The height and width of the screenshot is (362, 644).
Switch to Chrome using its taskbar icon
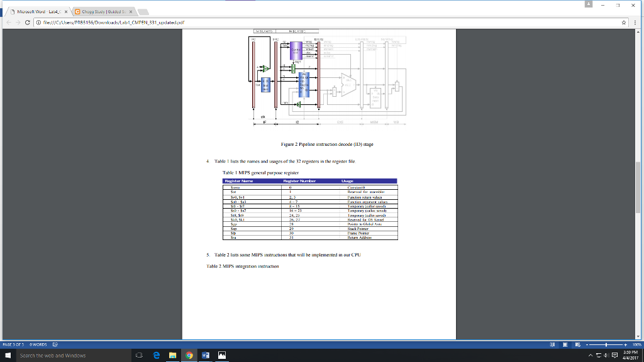point(188,355)
